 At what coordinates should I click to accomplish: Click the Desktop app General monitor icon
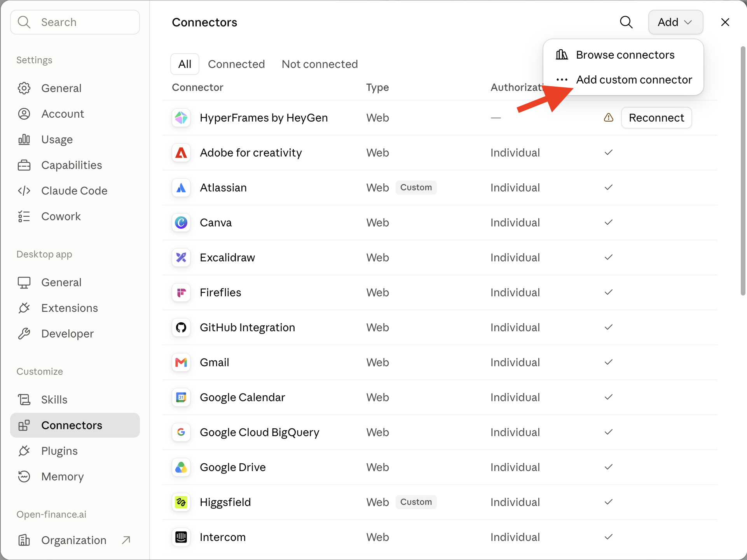[x=24, y=282]
